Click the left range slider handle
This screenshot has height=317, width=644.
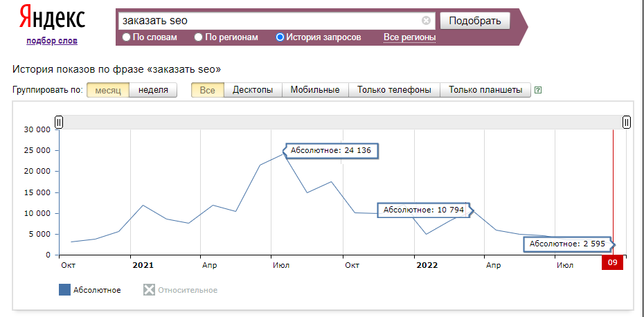[x=59, y=123]
